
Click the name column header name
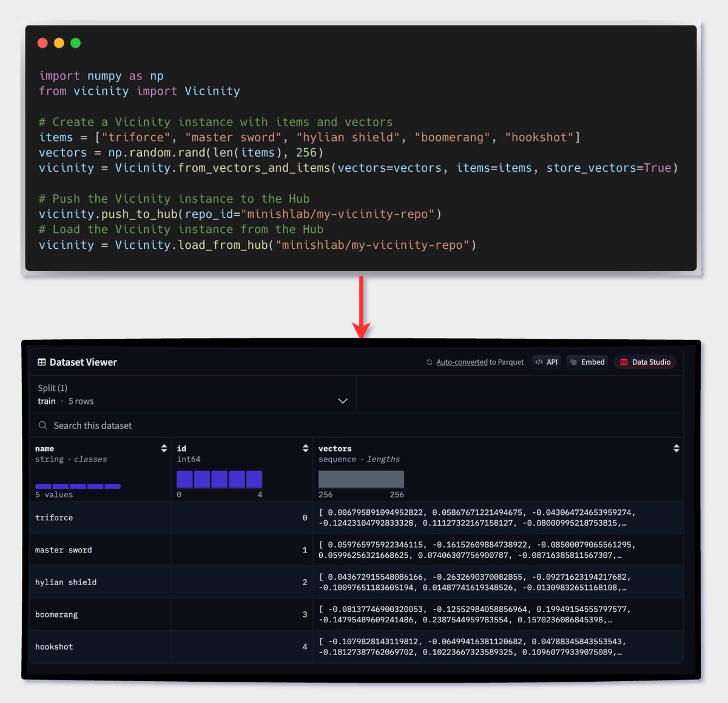44,449
